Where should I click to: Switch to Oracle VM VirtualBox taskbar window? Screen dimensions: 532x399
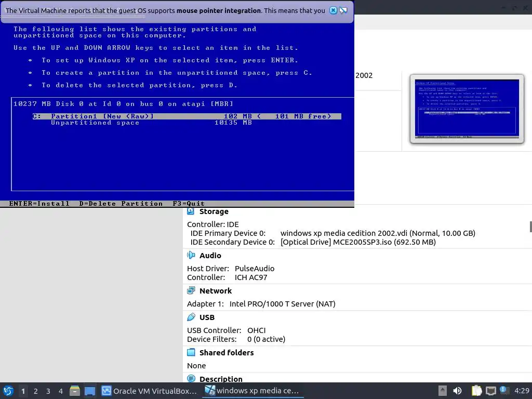pyautogui.click(x=149, y=391)
